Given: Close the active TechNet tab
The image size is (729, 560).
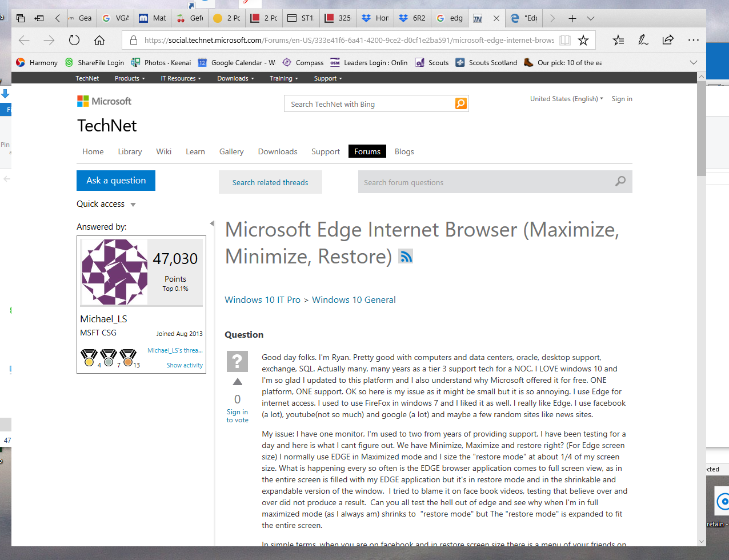Looking at the screenshot, I should 496,18.
